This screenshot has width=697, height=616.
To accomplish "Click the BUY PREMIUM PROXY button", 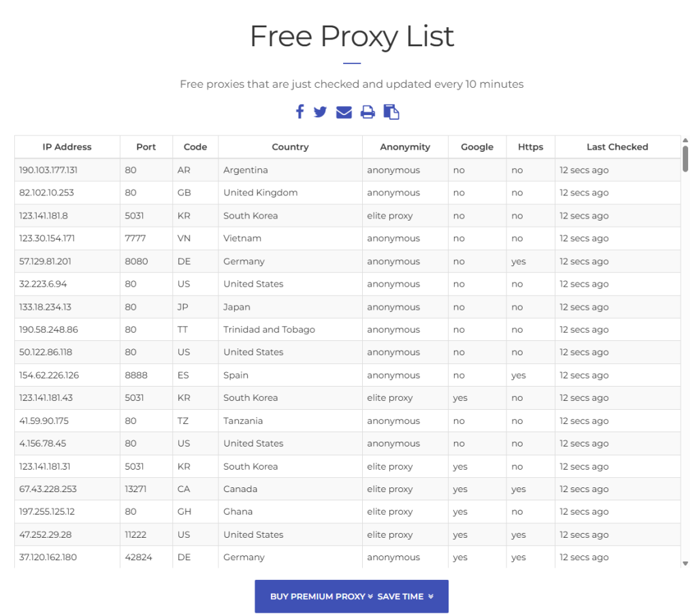I will [352, 596].
